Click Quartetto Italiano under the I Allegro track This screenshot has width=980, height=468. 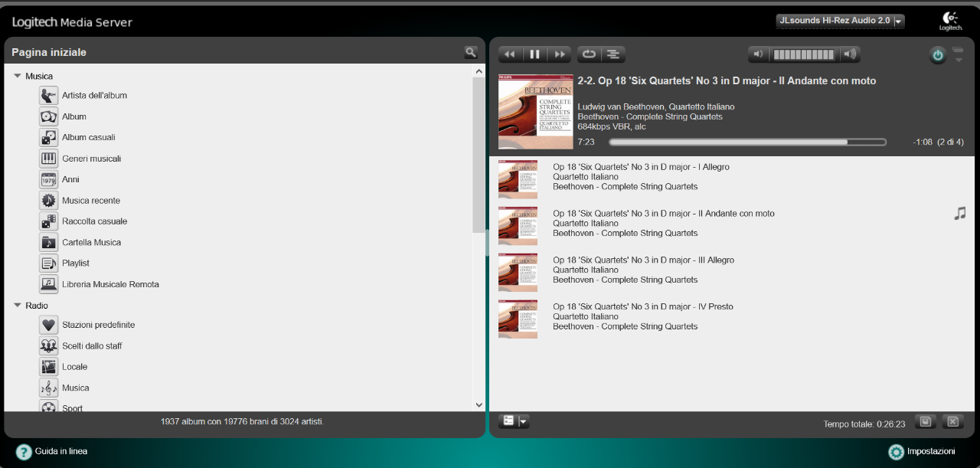click(586, 177)
